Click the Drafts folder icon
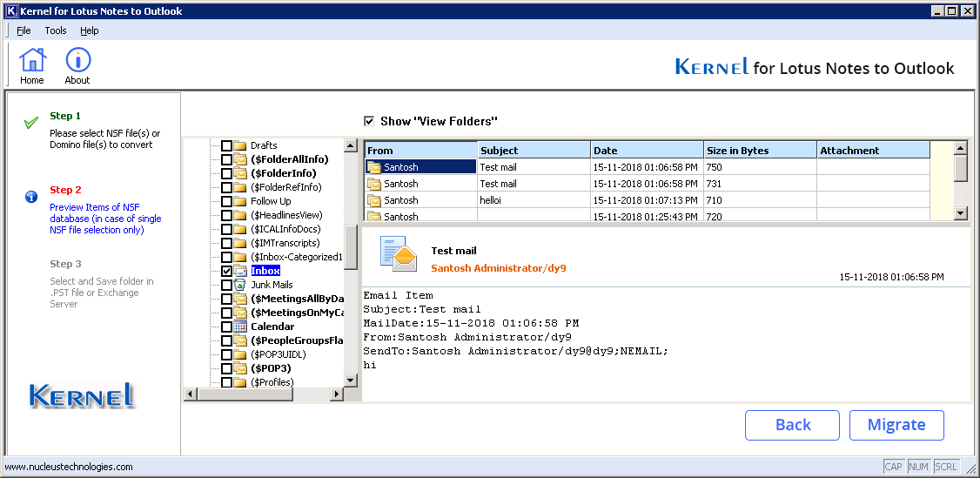 (x=240, y=145)
